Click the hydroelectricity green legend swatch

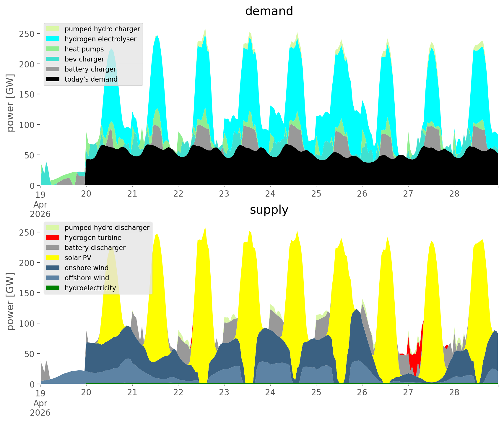(53, 288)
